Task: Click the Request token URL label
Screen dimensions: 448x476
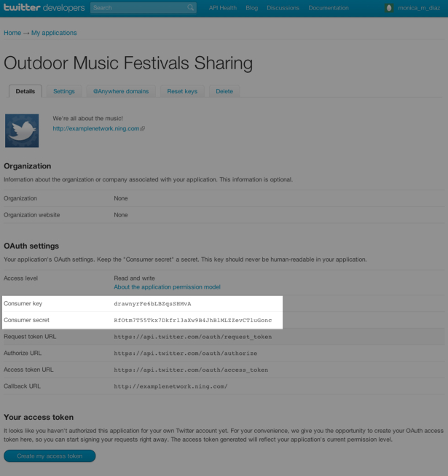Action: [x=30, y=336]
